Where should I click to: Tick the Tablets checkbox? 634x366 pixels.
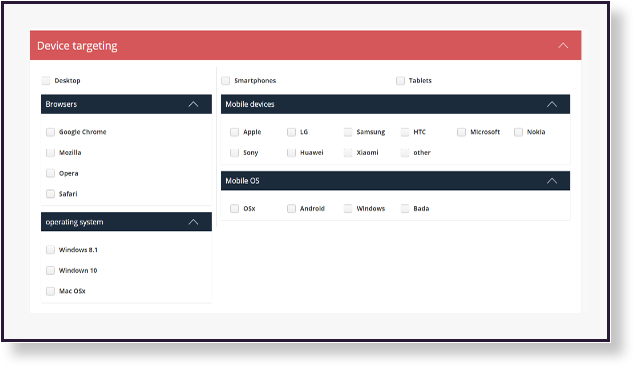pos(400,80)
